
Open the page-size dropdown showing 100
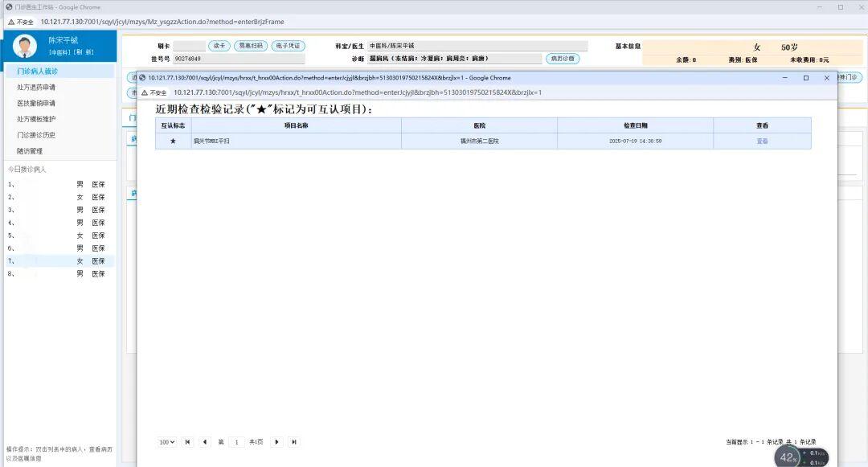(x=166, y=441)
